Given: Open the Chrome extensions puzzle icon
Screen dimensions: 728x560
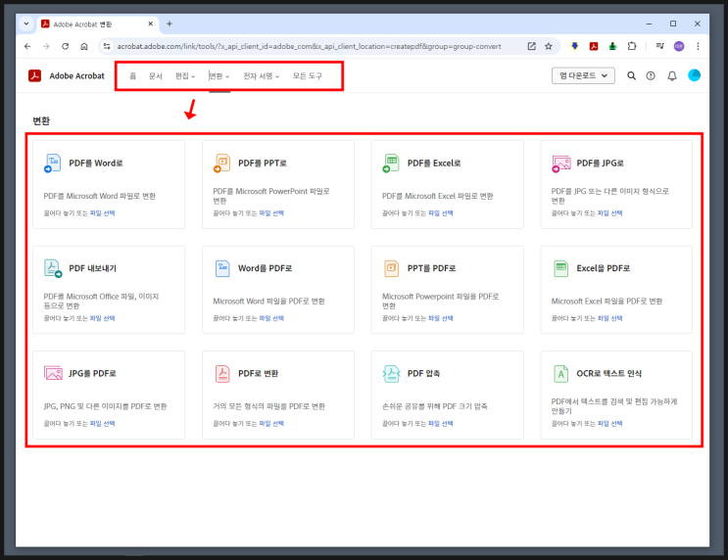Looking at the screenshot, I should tap(631, 46).
